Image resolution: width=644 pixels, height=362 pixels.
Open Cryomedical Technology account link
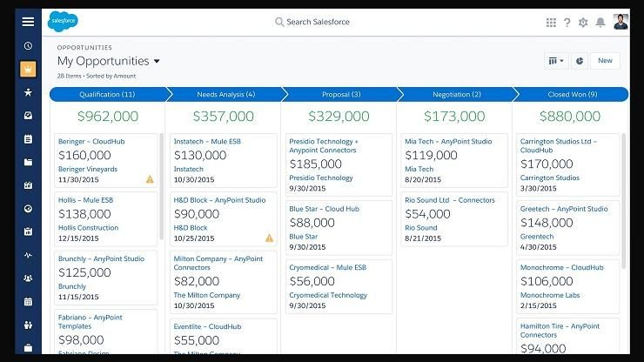click(328, 295)
